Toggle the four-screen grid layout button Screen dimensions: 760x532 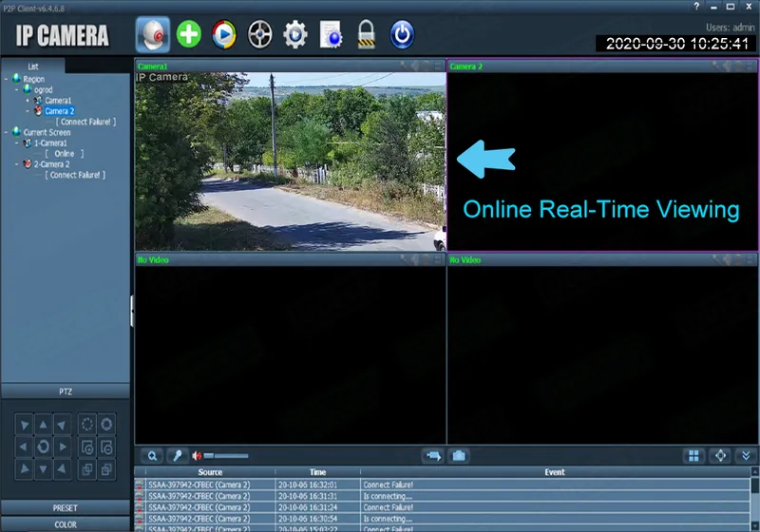coord(693,456)
